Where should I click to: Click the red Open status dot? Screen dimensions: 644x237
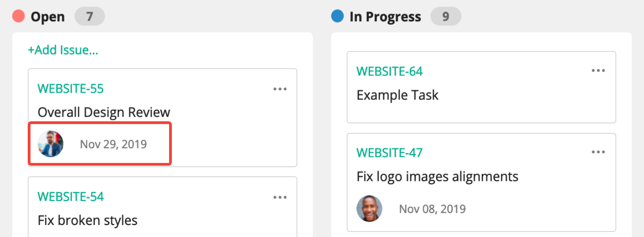coord(18,17)
